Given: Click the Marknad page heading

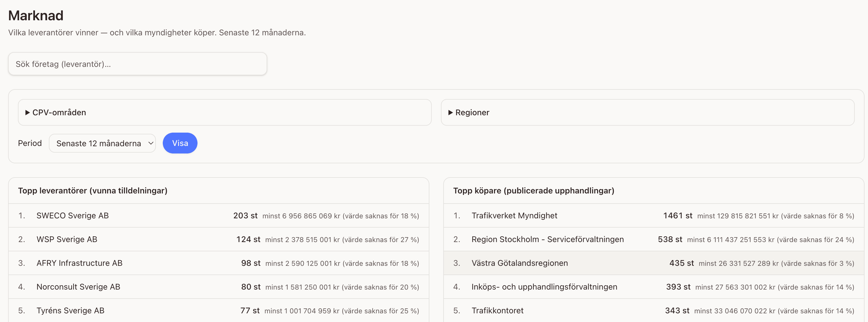Looking at the screenshot, I should click(36, 16).
